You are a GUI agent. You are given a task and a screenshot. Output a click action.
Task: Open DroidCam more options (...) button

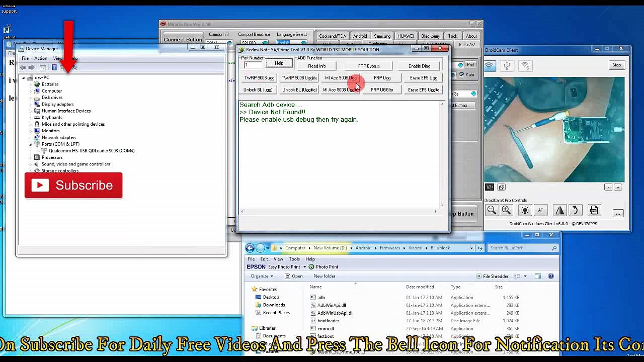click(x=618, y=213)
